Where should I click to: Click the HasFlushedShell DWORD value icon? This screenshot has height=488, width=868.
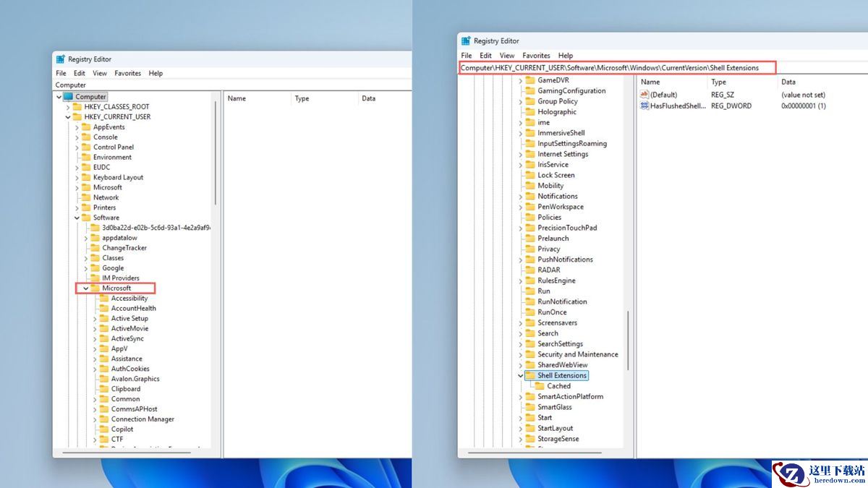[644, 106]
